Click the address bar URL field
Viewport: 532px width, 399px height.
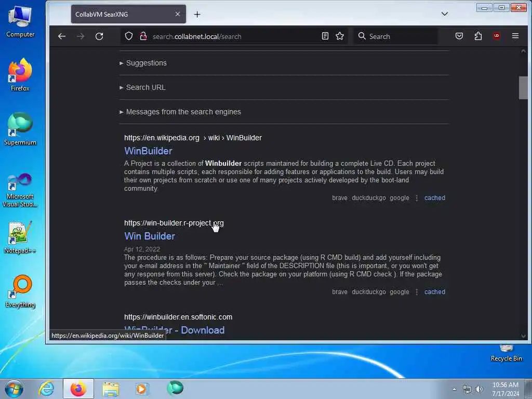234,36
